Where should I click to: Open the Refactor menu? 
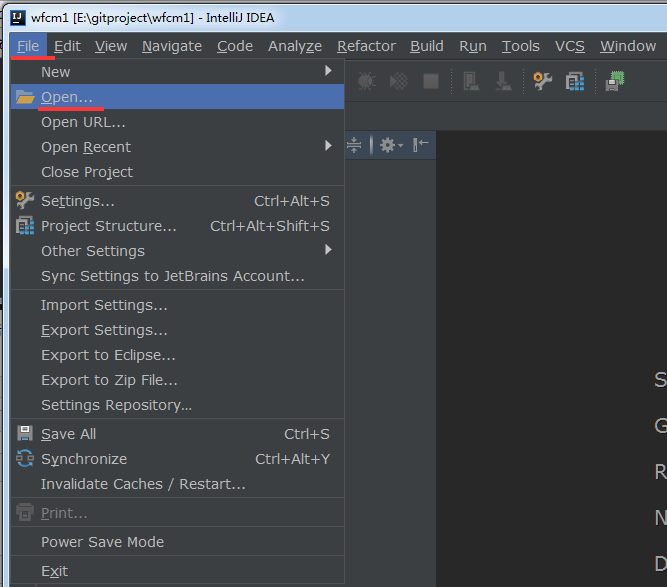[366, 46]
